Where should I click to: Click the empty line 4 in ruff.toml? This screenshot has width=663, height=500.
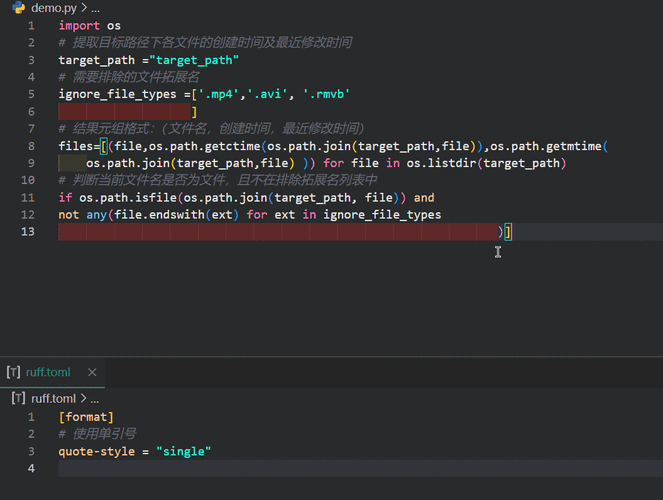(360, 468)
